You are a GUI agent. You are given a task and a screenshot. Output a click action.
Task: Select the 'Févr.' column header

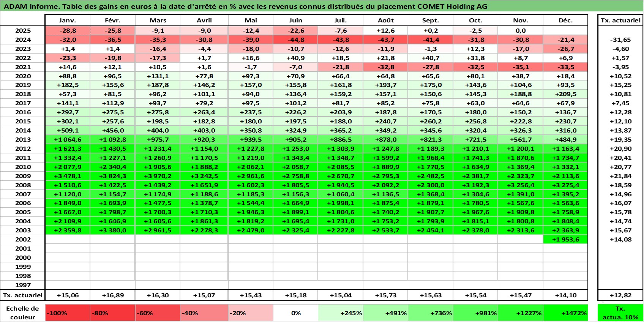click(x=113, y=21)
